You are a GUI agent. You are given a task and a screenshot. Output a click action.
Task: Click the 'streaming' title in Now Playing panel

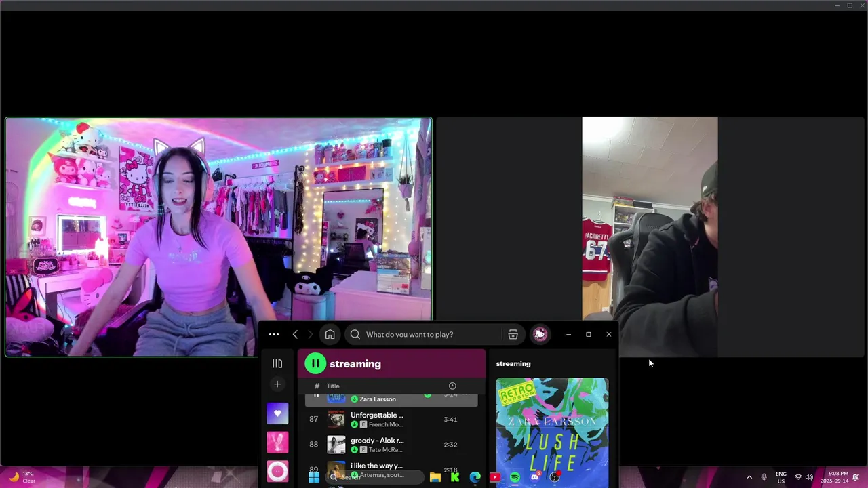513,364
